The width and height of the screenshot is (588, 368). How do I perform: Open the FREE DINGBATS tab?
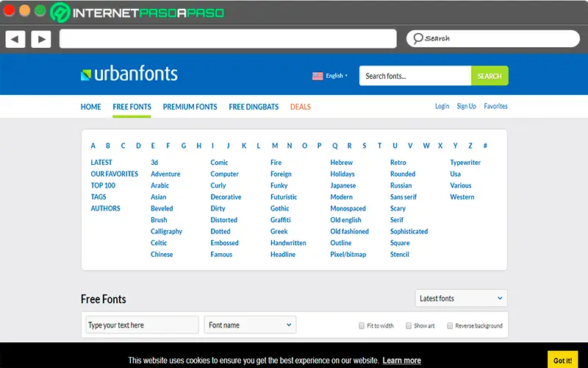(254, 107)
